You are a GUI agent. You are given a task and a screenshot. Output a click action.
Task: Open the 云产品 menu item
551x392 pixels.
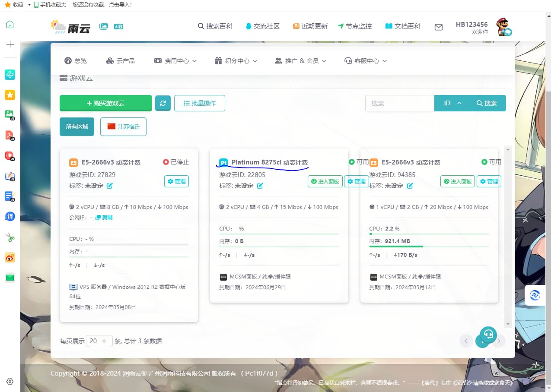(x=121, y=61)
